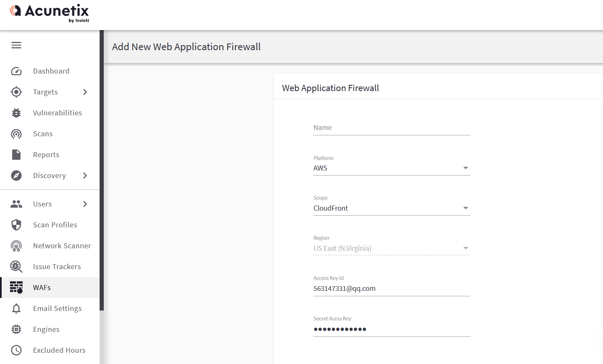Open the Scope dropdown showing CloudFront
The width and height of the screenshot is (603, 364).
392,208
